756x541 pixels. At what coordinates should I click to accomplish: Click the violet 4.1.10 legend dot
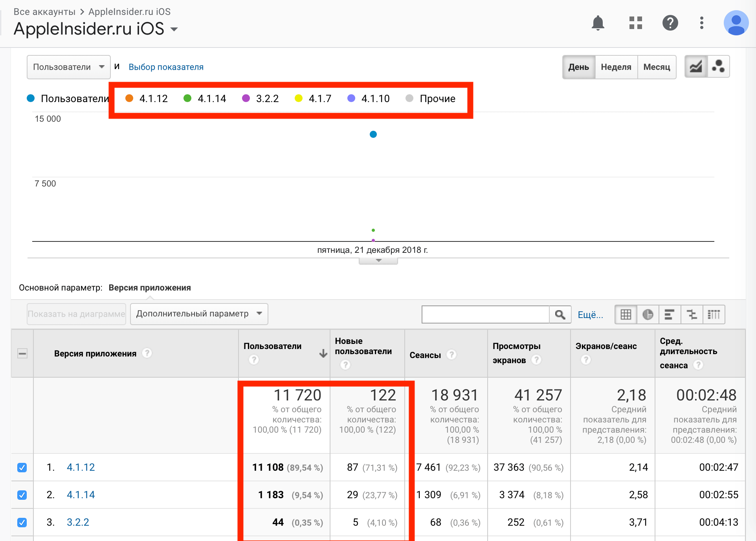(x=351, y=98)
